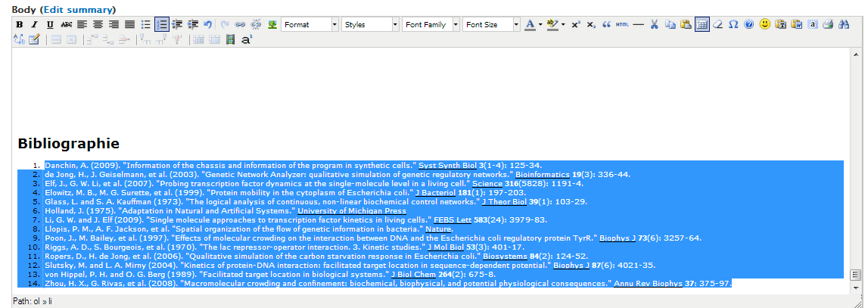Open the text color picker arrow
The image size is (868, 308).
540,25
